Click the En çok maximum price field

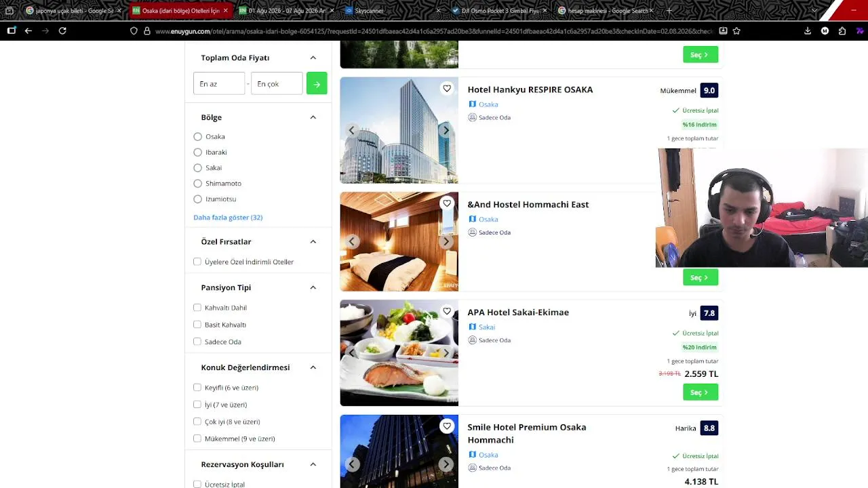pos(277,83)
